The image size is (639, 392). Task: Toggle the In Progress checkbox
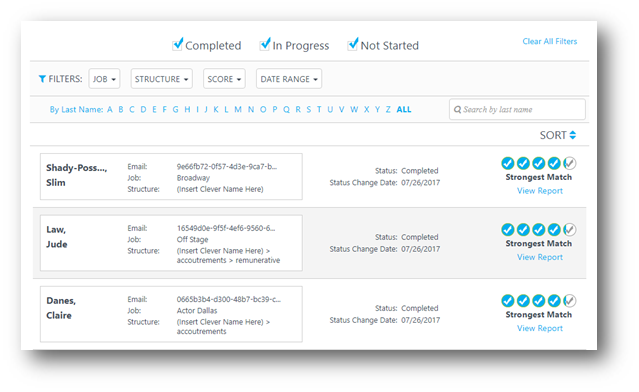click(265, 44)
